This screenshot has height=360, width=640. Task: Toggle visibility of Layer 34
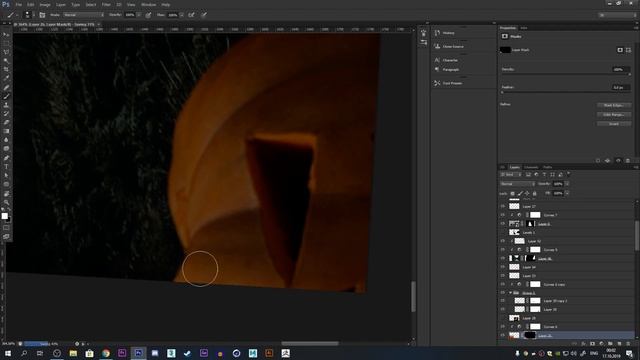click(503, 267)
